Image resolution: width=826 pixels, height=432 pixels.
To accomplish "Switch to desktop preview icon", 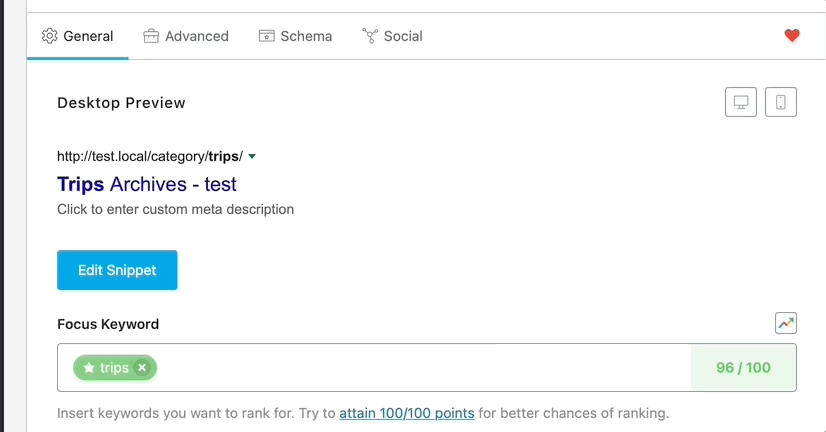I will [741, 102].
